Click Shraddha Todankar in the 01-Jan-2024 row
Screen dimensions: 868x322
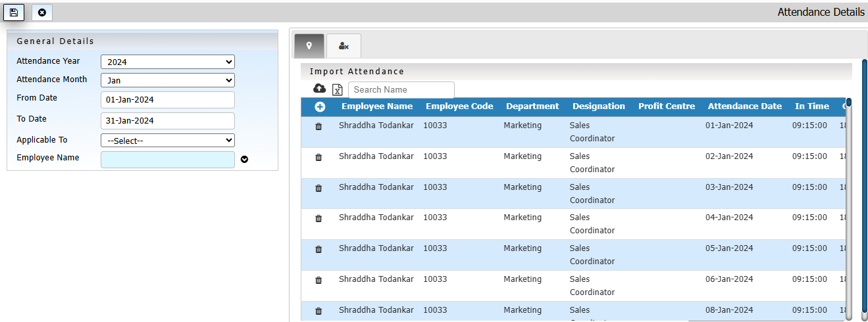click(x=376, y=126)
